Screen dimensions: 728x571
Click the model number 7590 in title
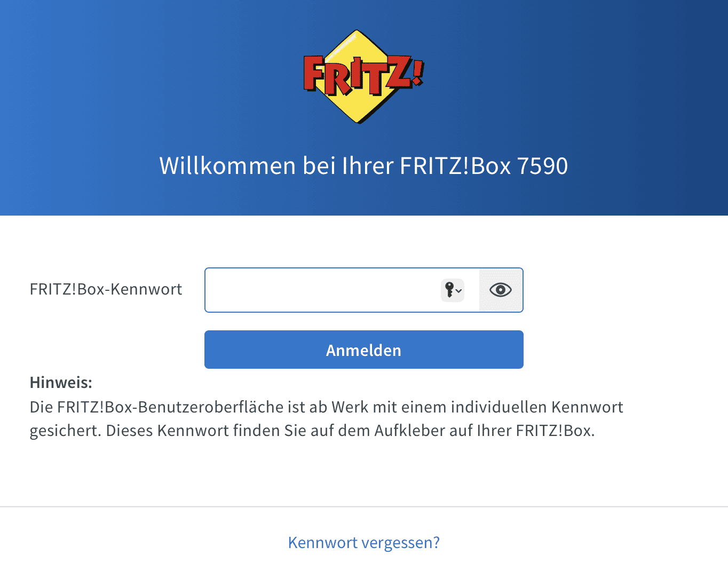[x=542, y=165]
